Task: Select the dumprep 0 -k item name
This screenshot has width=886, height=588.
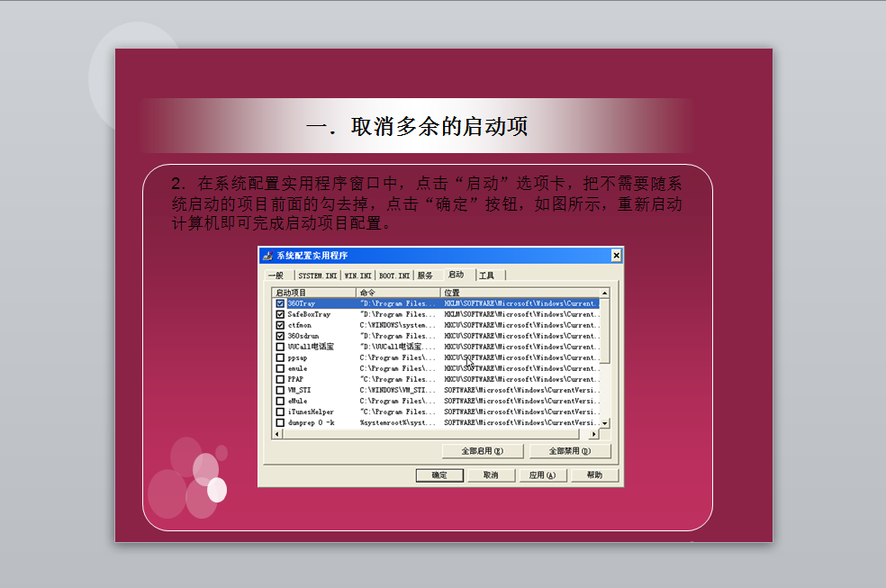Action: point(312,422)
